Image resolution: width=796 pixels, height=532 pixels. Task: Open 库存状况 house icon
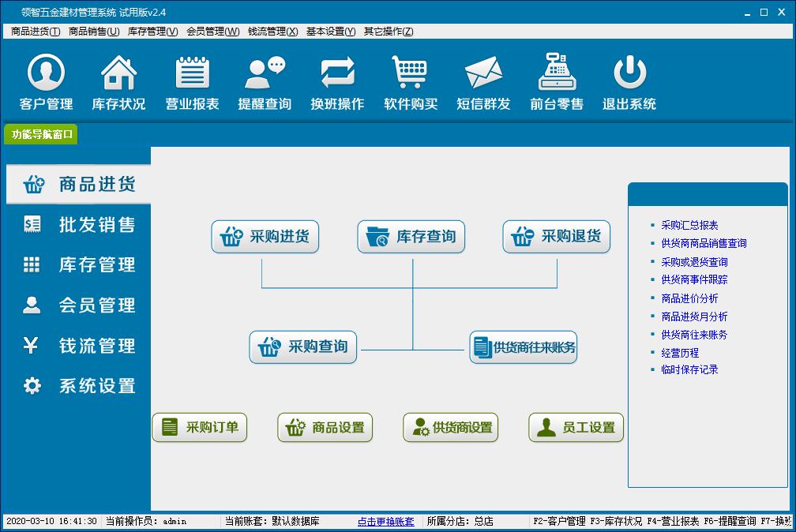[x=118, y=82]
